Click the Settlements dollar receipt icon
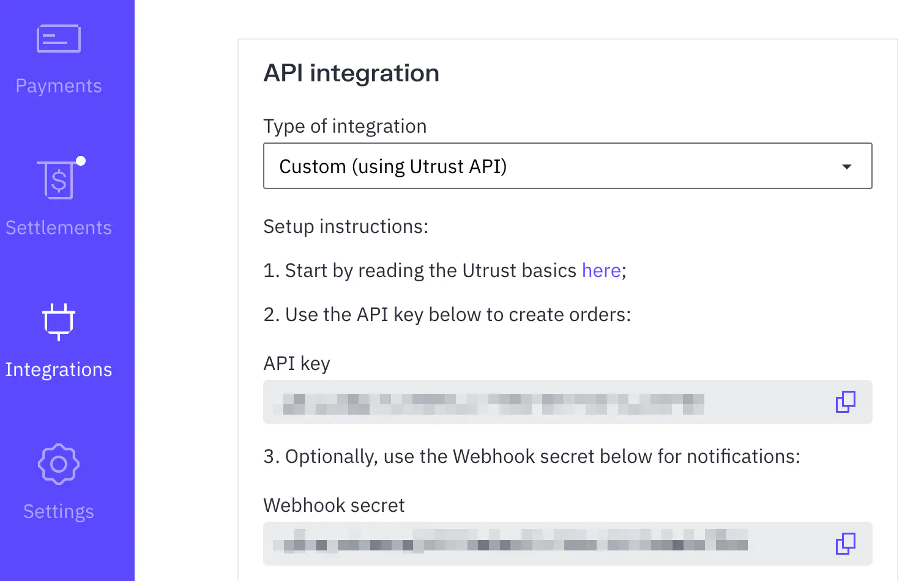 [59, 180]
